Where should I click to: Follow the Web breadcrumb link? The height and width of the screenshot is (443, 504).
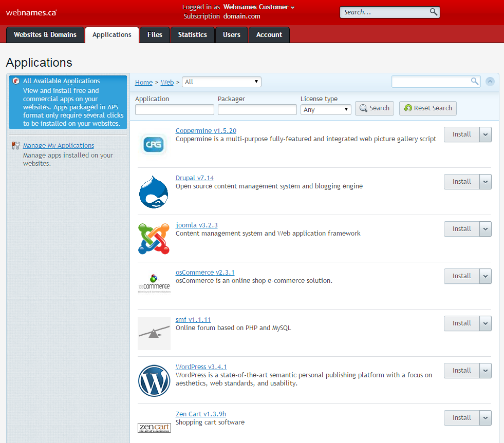coord(167,82)
